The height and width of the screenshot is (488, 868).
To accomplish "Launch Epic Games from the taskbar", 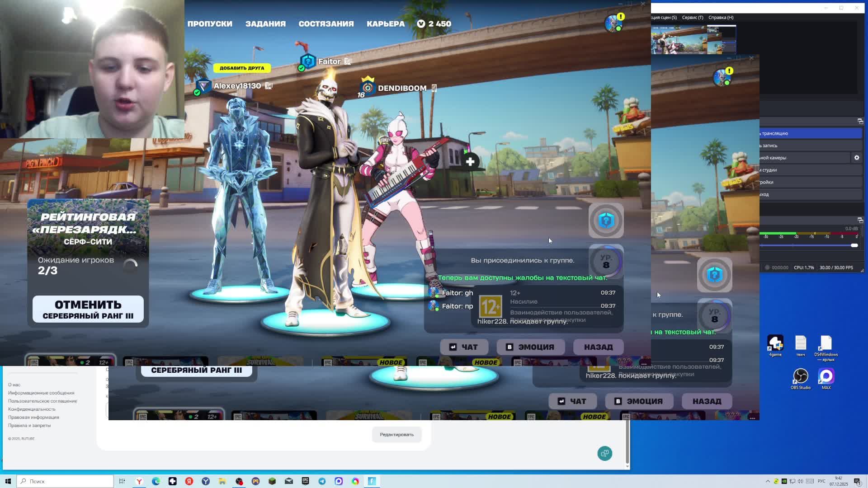I will coord(305,481).
